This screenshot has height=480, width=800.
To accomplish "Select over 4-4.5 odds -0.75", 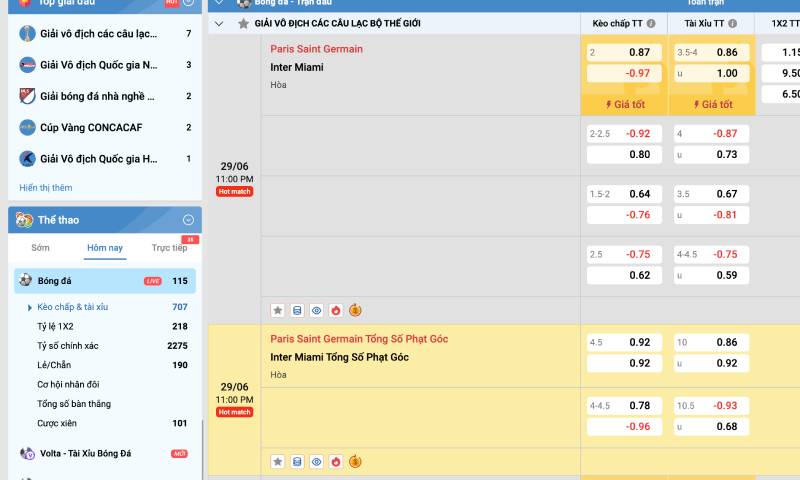I will 712,254.
